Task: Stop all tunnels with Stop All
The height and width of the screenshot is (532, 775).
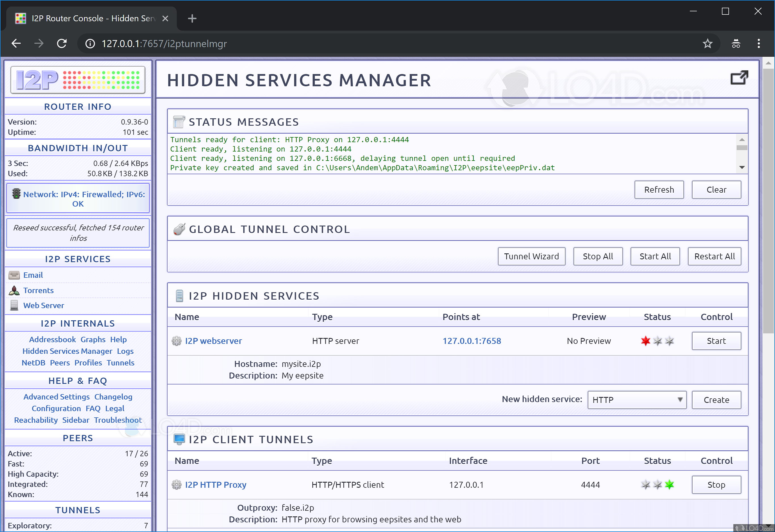Action: [598, 256]
